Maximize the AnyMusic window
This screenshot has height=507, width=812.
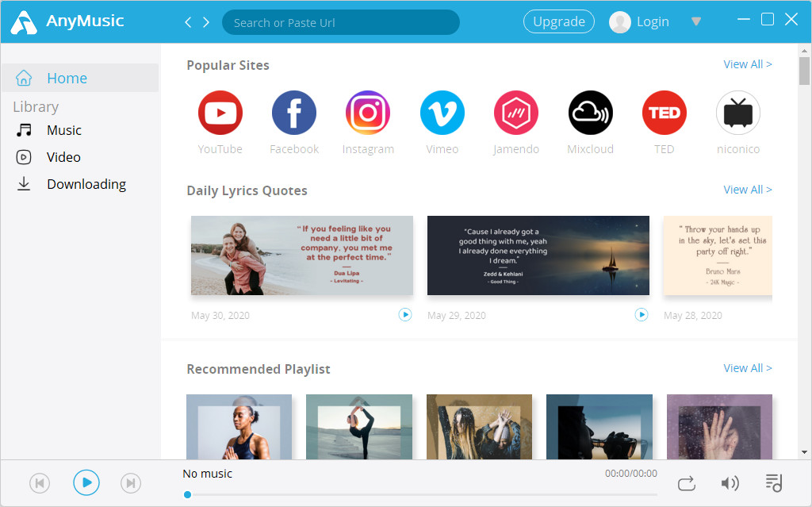coord(768,19)
